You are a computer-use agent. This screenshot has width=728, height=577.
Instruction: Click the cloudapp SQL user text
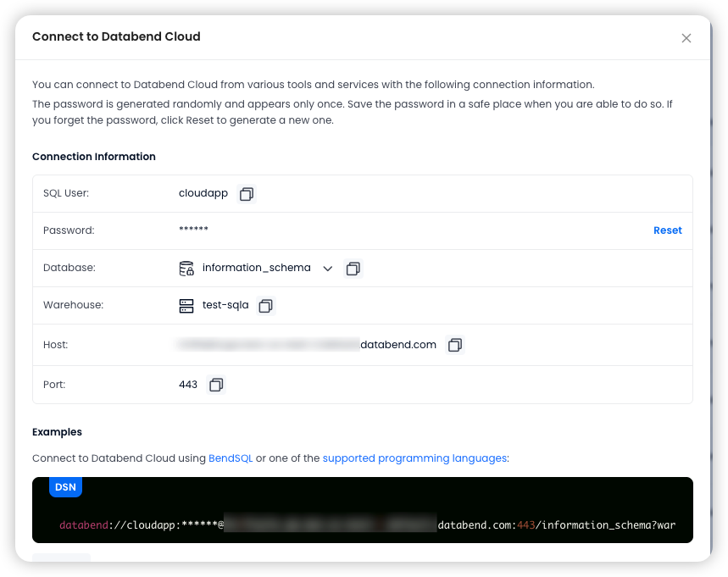point(203,193)
